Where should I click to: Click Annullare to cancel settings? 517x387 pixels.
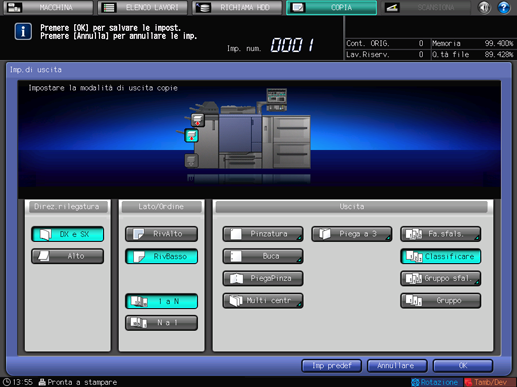click(x=397, y=366)
